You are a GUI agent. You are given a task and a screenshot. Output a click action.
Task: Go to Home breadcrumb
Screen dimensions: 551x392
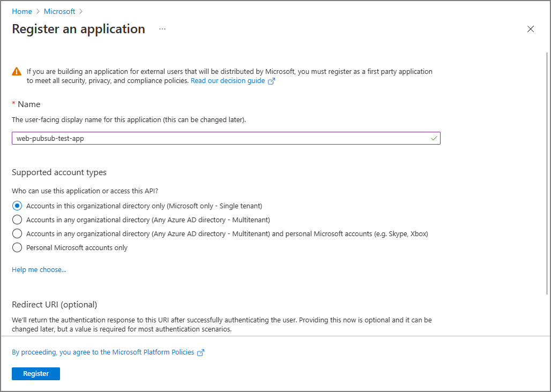[21, 11]
